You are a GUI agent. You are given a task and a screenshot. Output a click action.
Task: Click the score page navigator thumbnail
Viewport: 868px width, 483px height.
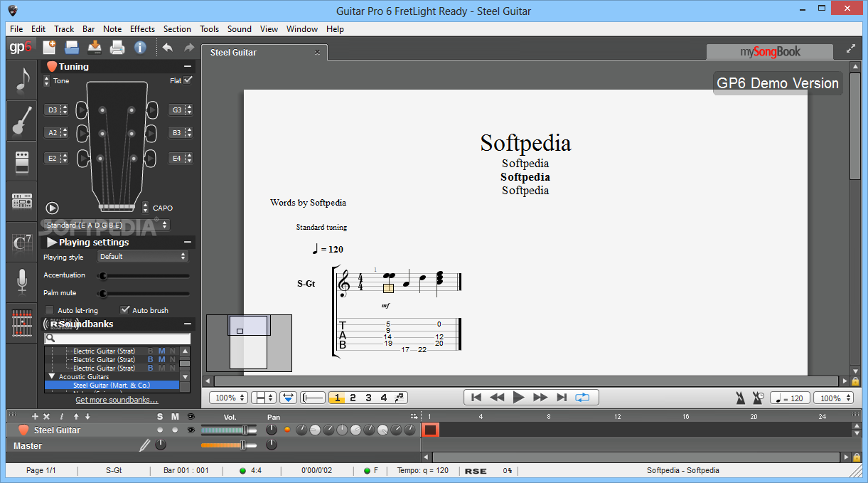(x=249, y=343)
